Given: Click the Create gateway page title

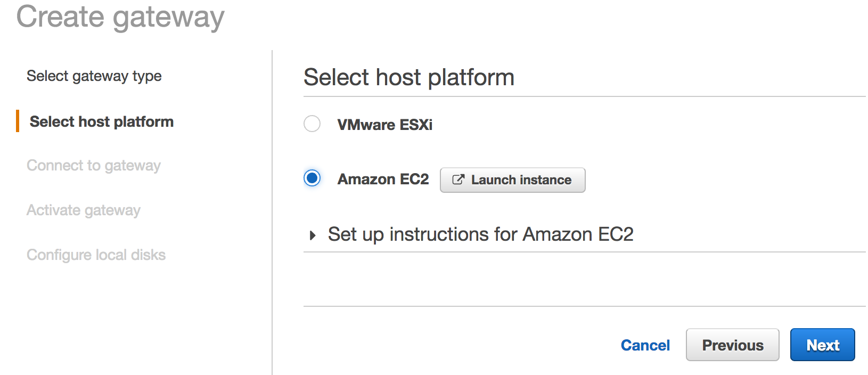Looking at the screenshot, I should pos(120,17).
